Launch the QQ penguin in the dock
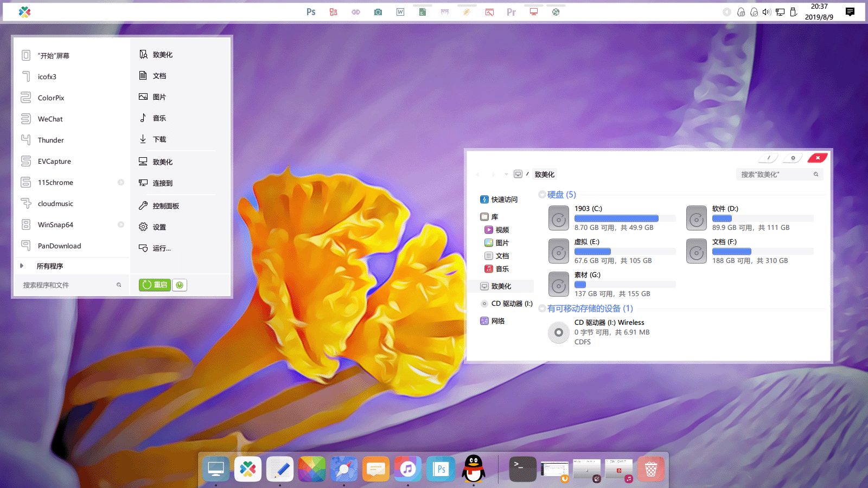 click(474, 469)
